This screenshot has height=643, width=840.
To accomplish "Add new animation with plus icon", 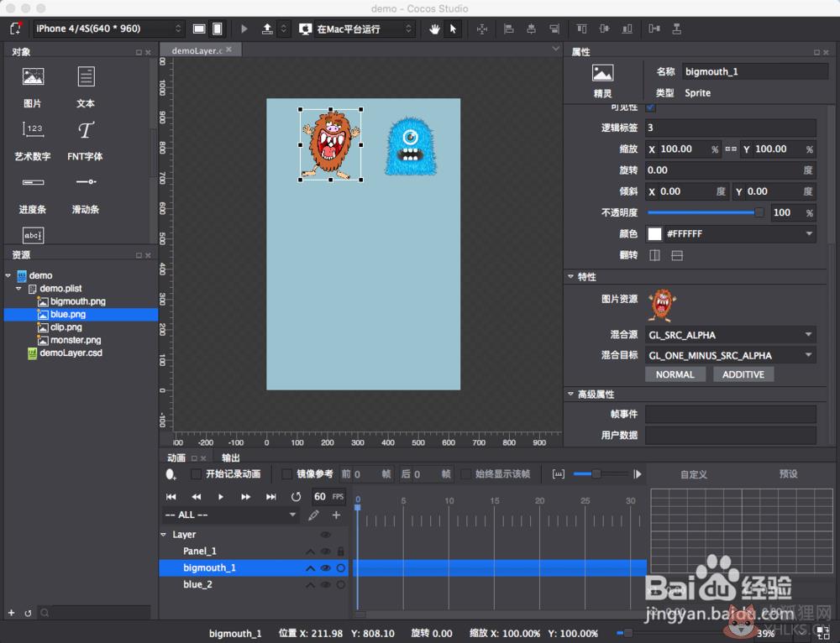I will click(337, 515).
